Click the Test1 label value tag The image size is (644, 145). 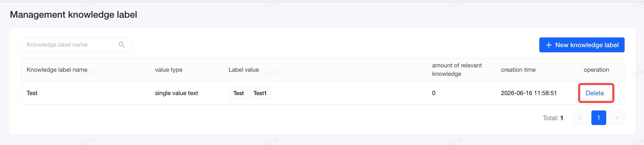(260, 93)
